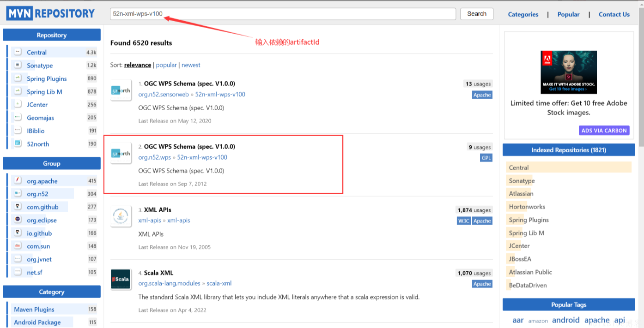Viewport: 644px width, 328px height.
Task: Click the XML APIs Java logo thumbnail
Action: pyautogui.click(x=121, y=216)
